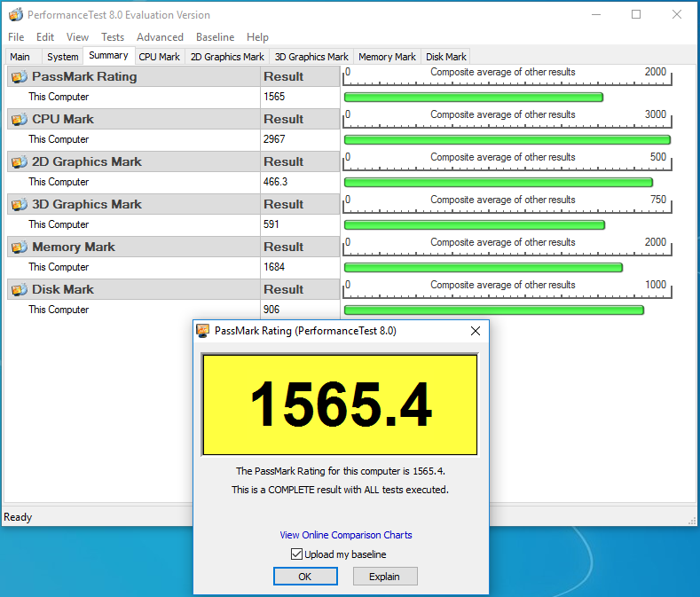Click the 1684 Memory Mark result value
The height and width of the screenshot is (597, 700).
274,267
